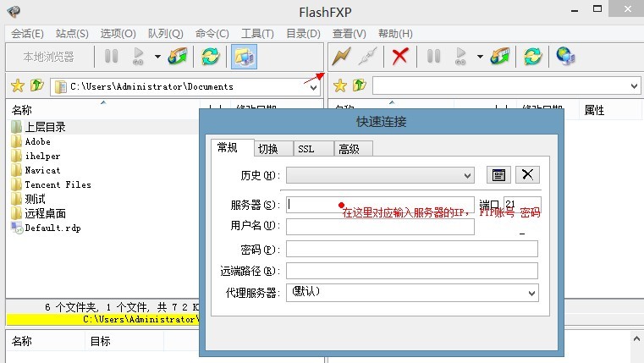Image resolution: width=644 pixels, height=363 pixels.
Task: Click the queue pane scrollbar up arrow
Action: point(636,338)
